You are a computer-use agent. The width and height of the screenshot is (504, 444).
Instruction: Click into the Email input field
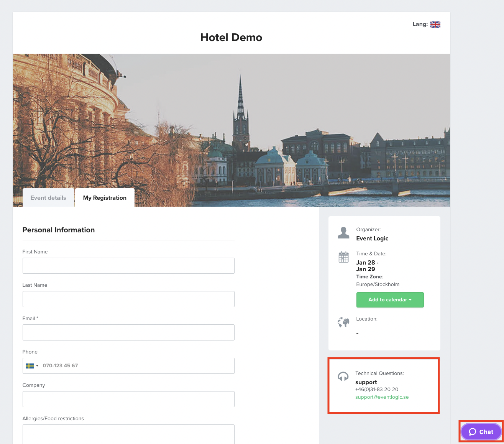128,332
